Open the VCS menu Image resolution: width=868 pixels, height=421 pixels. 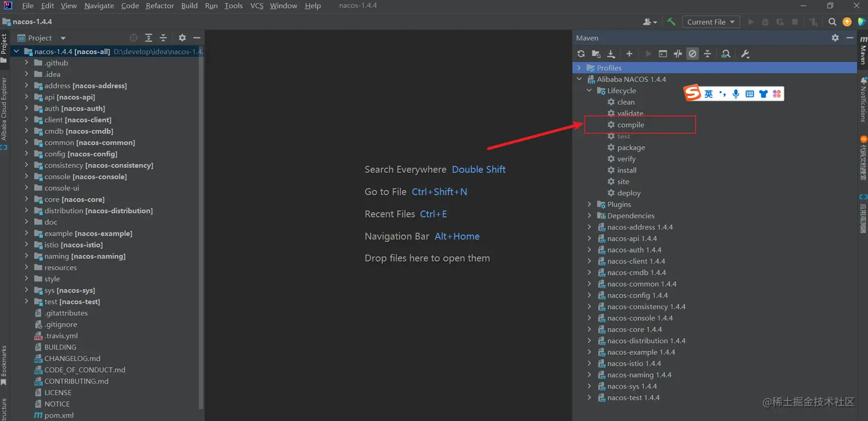click(257, 6)
